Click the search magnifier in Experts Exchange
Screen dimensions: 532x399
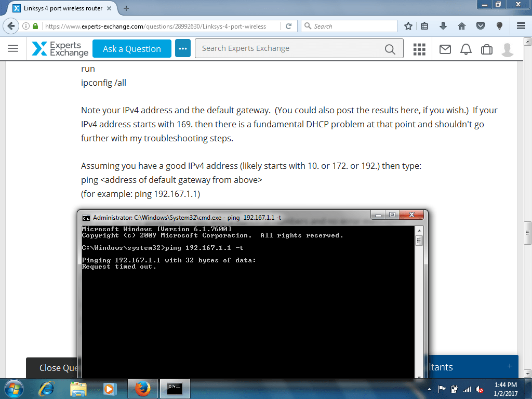tap(390, 49)
